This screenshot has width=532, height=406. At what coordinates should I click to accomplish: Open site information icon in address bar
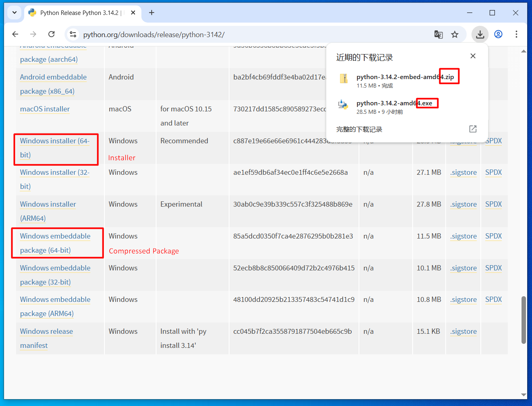(73, 34)
